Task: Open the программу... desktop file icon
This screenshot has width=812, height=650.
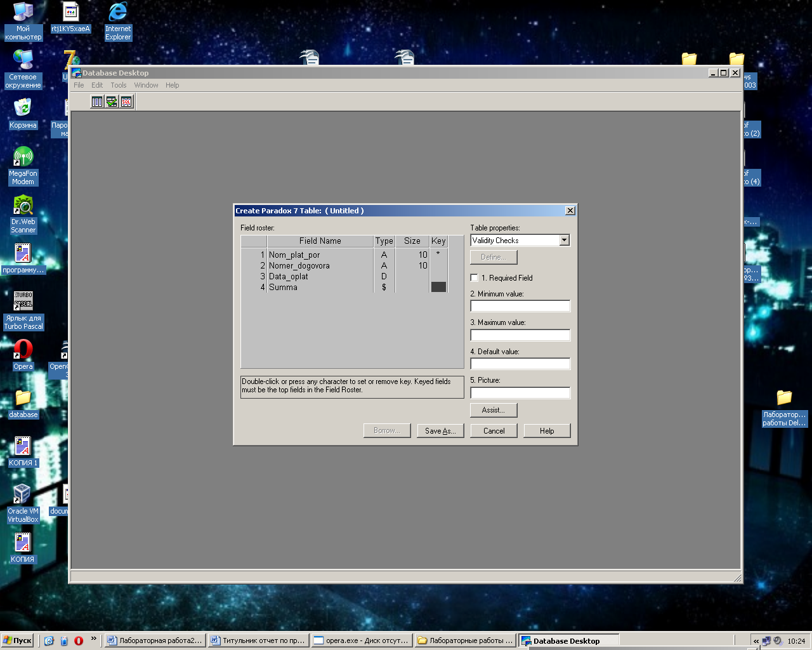Action: pyautogui.click(x=23, y=258)
